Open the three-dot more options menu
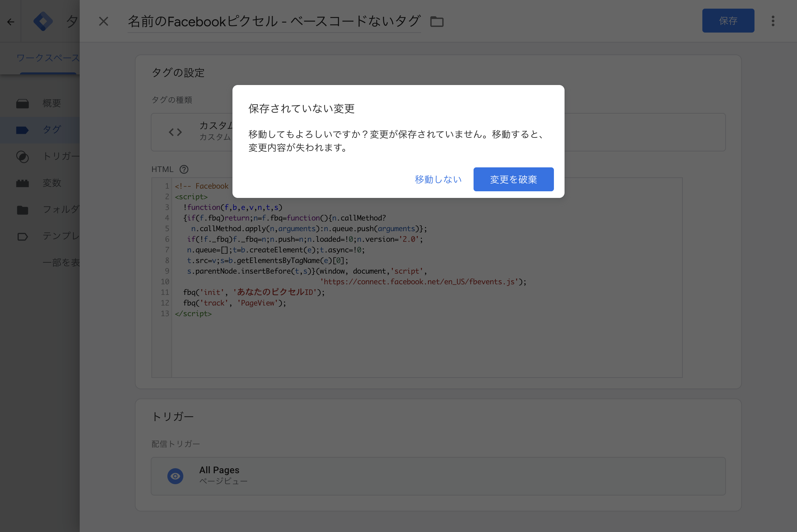 (x=773, y=21)
